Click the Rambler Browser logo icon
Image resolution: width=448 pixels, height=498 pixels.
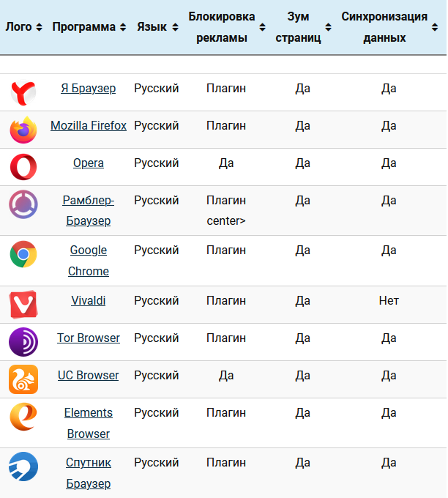(23, 204)
